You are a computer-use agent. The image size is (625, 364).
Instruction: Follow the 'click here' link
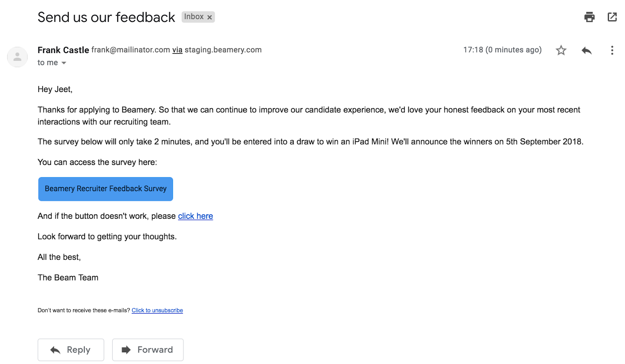(195, 216)
